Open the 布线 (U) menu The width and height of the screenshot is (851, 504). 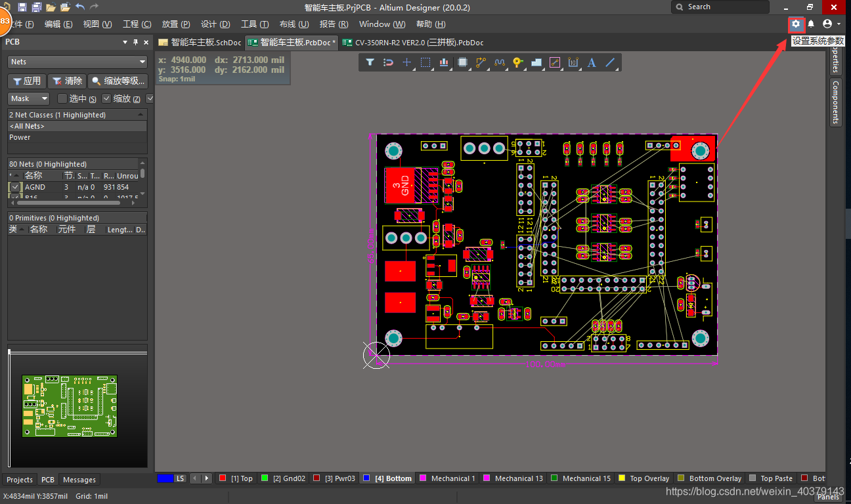[x=294, y=24]
